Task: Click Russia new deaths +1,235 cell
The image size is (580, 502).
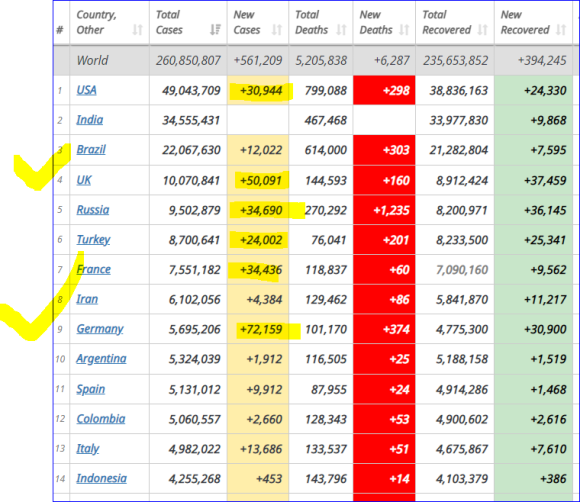Action: tap(384, 210)
